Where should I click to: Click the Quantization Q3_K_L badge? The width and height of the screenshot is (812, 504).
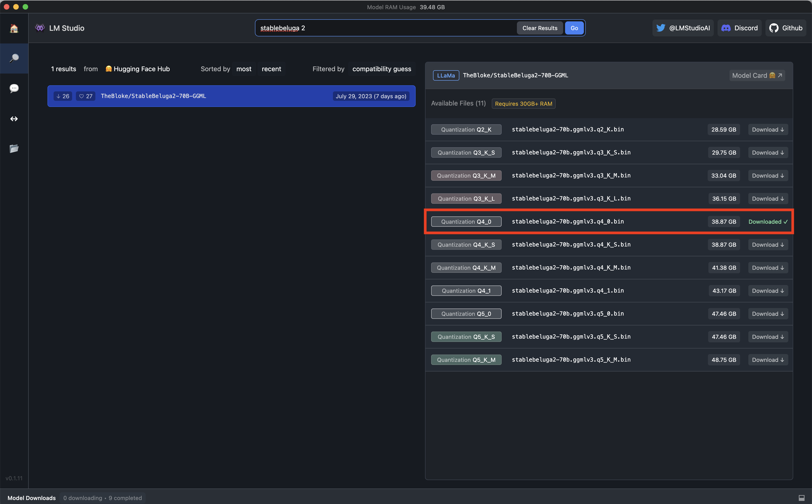coord(466,199)
